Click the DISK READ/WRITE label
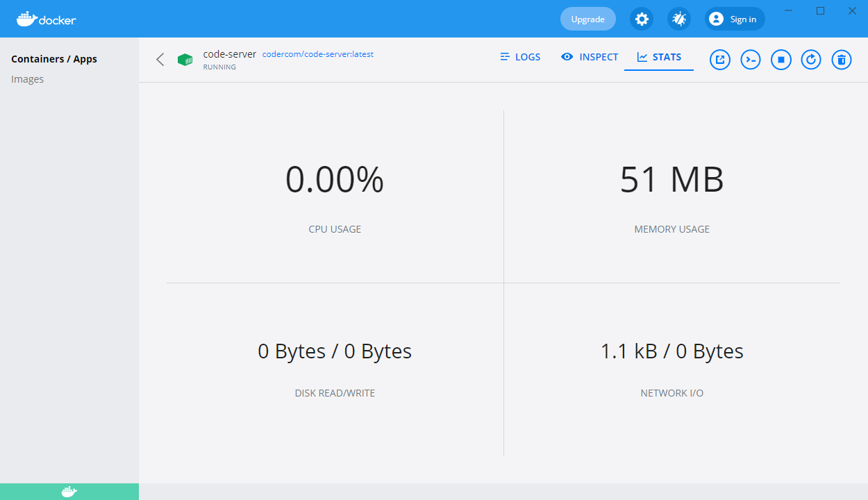The height and width of the screenshot is (500, 868). tap(335, 393)
